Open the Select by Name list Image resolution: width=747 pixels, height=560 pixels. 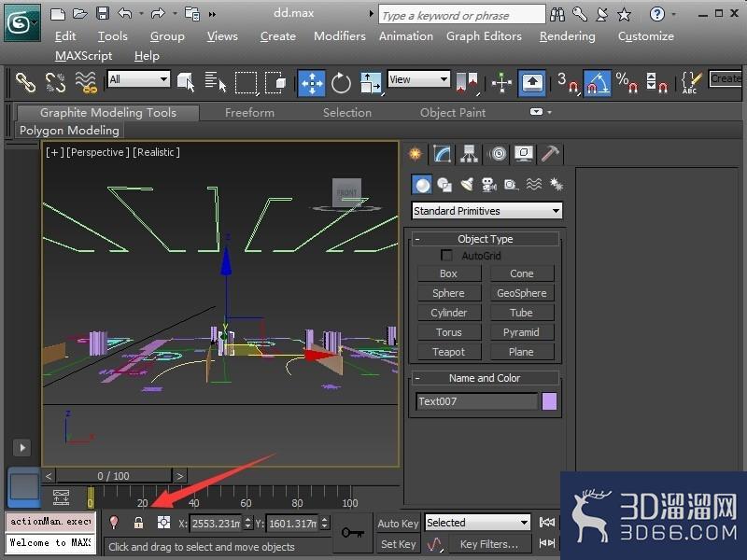[x=216, y=82]
